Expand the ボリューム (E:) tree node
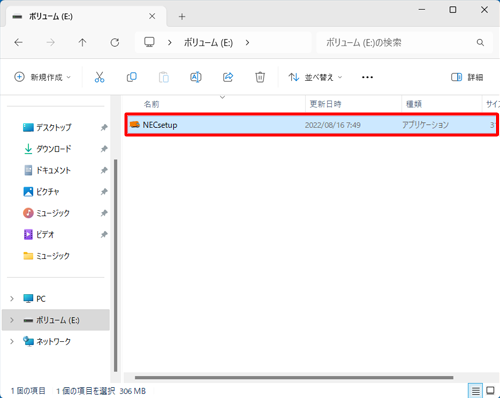Image resolution: width=500 pixels, height=398 pixels. coord(12,320)
